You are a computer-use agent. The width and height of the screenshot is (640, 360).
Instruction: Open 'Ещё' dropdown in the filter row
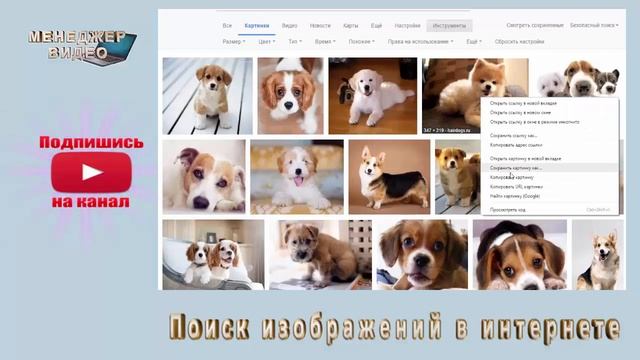474,42
